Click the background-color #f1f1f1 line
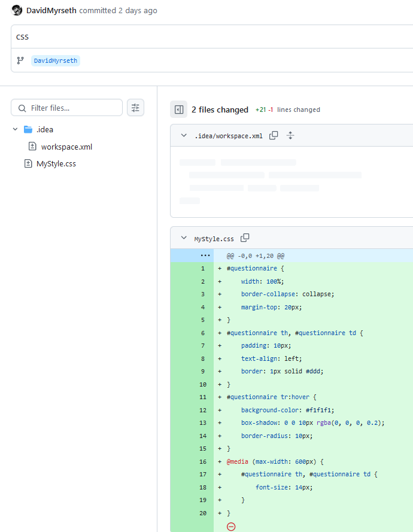The image size is (413, 532). pyautogui.click(x=287, y=410)
